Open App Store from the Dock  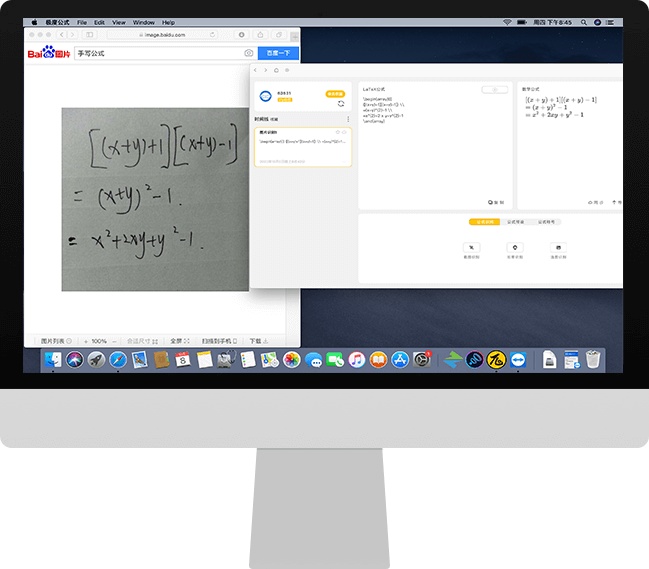click(400, 360)
